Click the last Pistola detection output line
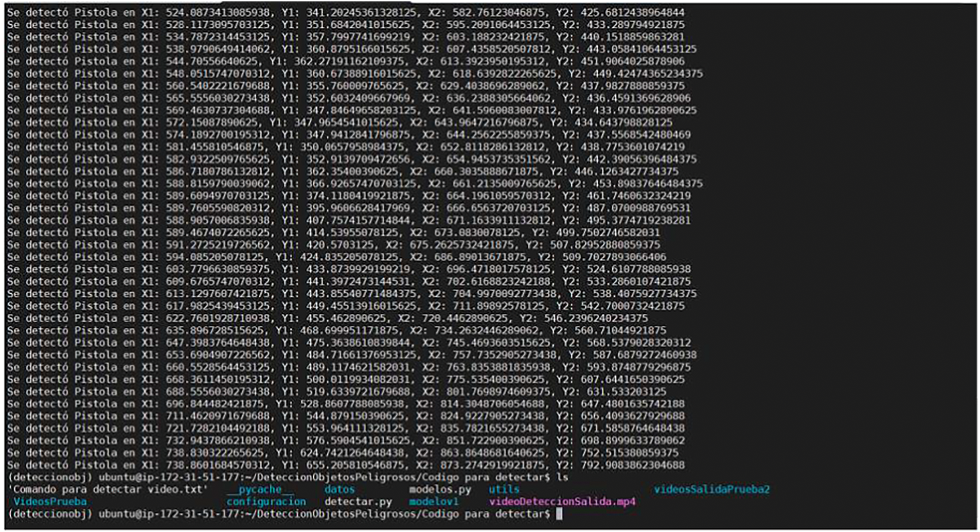 point(345,465)
